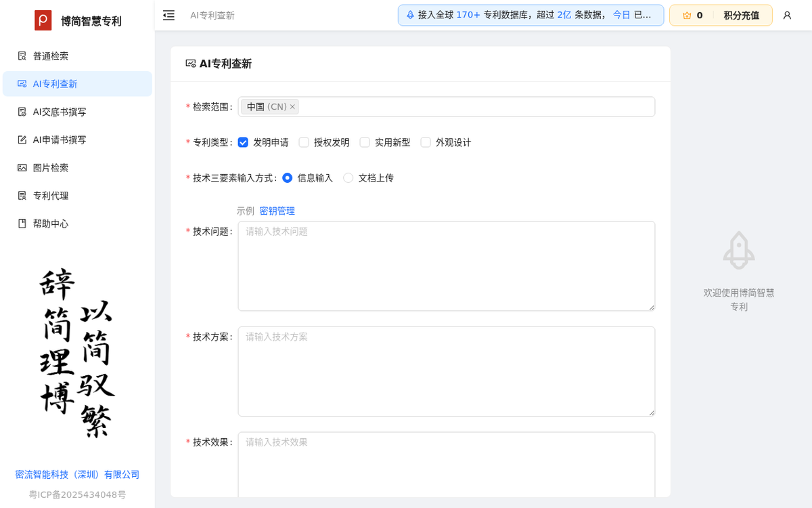Select 图片检索 in the sidebar

pyautogui.click(x=50, y=167)
